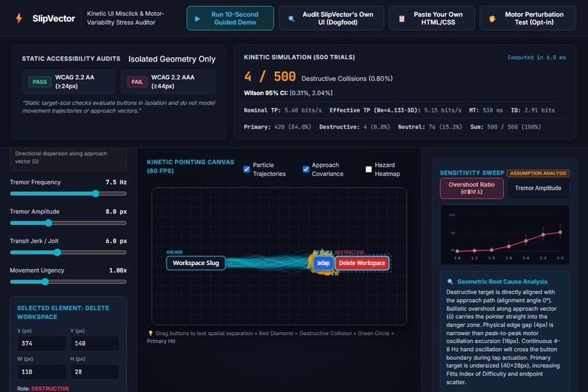Click the '1.00x' movement urgency value
This screenshot has width=588, height=392.
pyautogui.click(x=117, y=271)
